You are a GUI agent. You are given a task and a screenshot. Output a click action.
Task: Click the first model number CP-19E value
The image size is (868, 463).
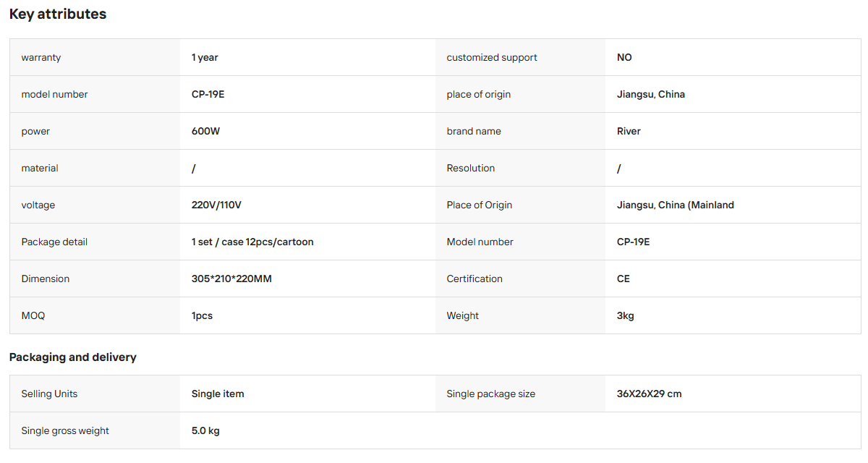[208, 94]
